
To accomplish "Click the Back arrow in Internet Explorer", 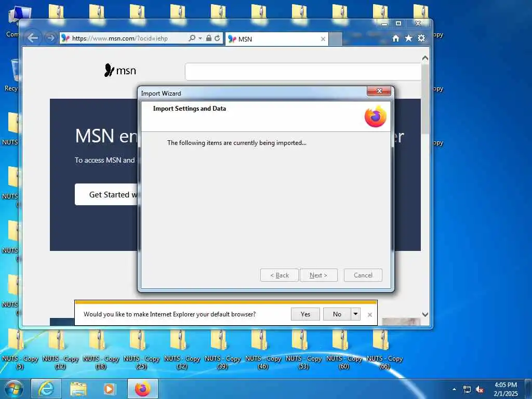I will 33,38.
